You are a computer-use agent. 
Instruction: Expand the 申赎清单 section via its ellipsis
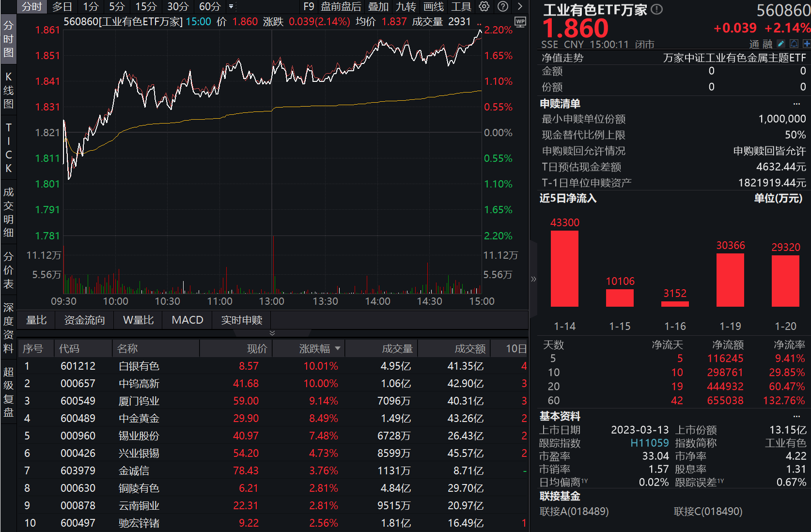click(x=797, y=103)
